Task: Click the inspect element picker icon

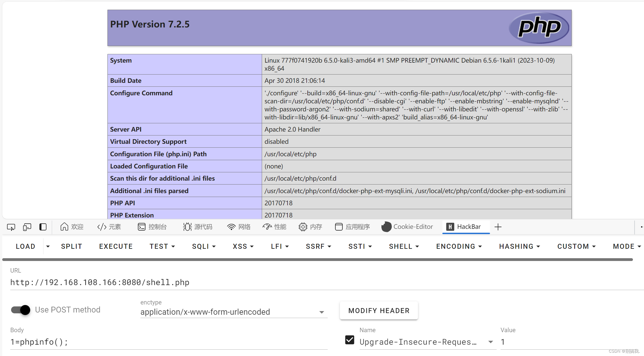Action: coord(11,227)
